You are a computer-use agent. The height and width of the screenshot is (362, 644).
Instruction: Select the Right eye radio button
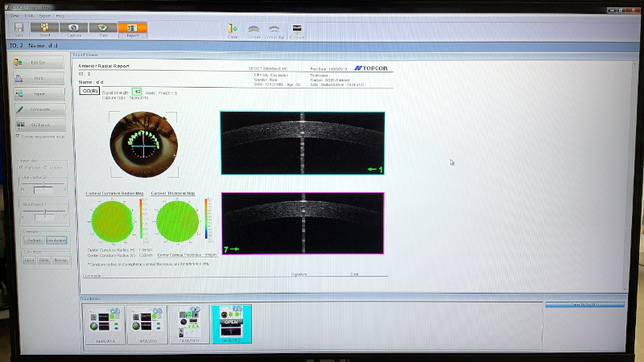pyautogui.click(x=23, y=167)
